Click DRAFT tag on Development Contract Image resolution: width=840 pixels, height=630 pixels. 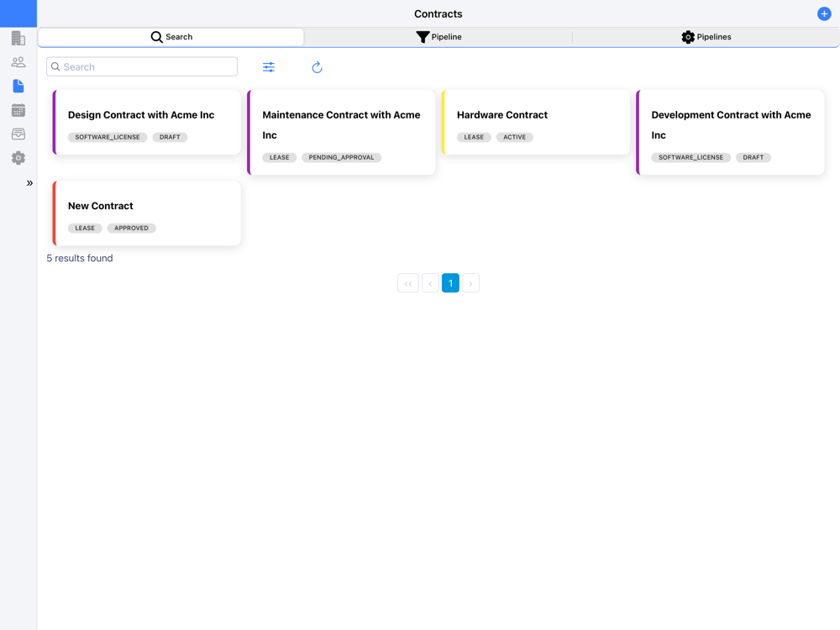click(x=753, y=158)
